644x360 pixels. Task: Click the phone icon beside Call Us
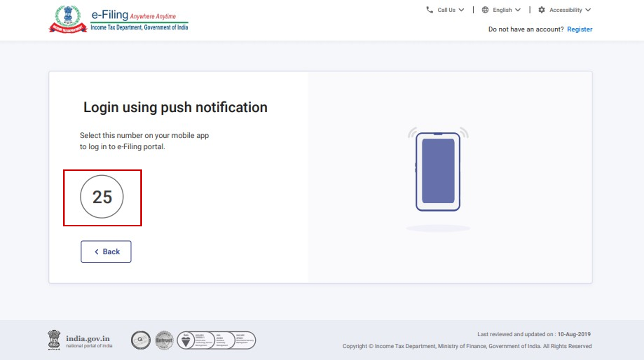coord(430,10)
